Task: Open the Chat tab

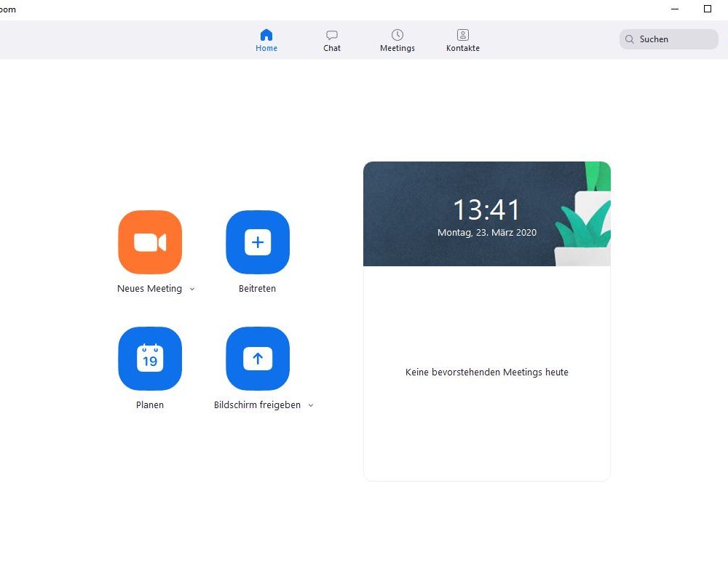Action: coord(332,41)
